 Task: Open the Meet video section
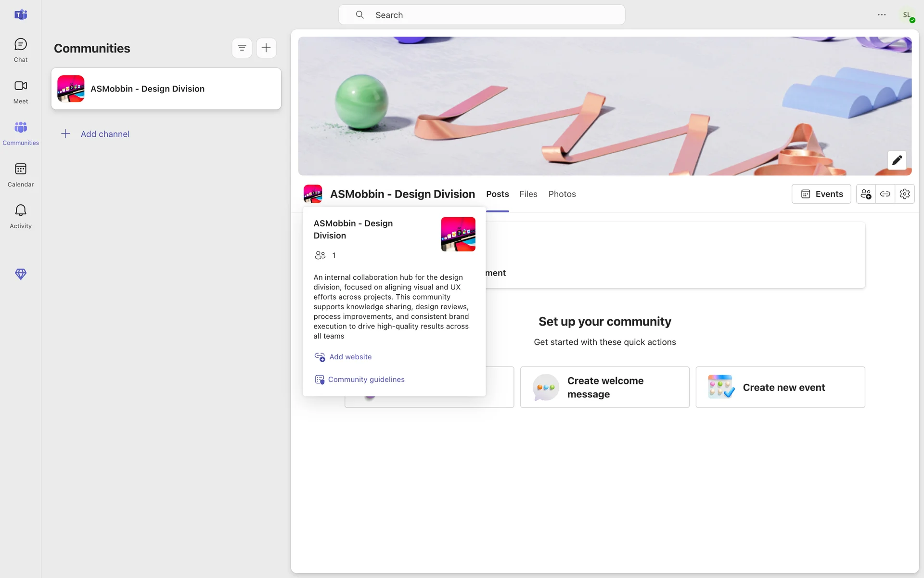coord(20,92)
